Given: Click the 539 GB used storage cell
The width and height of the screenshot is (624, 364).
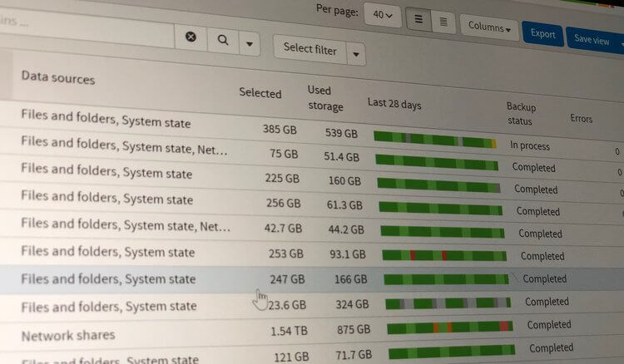Looking at the screenshot, I should tap(341, 133).
